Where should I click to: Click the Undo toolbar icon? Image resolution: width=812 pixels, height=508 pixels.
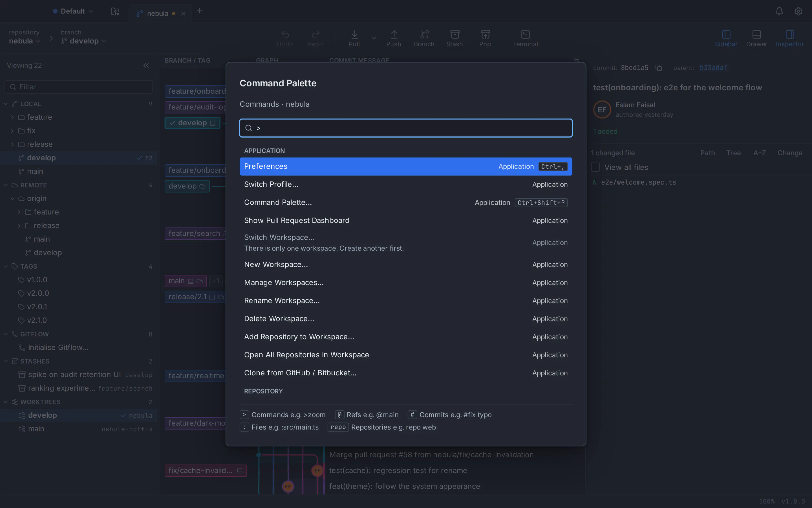[285, 39]
